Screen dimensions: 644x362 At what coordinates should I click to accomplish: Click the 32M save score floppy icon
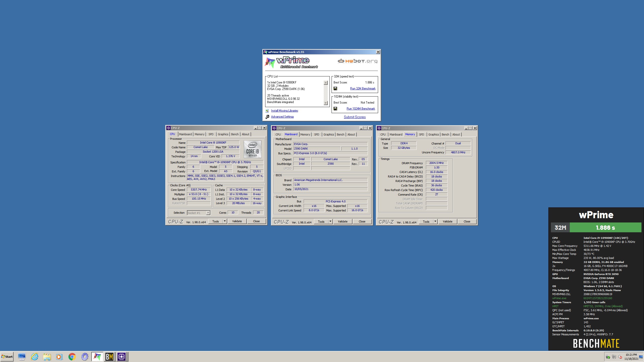335,88
